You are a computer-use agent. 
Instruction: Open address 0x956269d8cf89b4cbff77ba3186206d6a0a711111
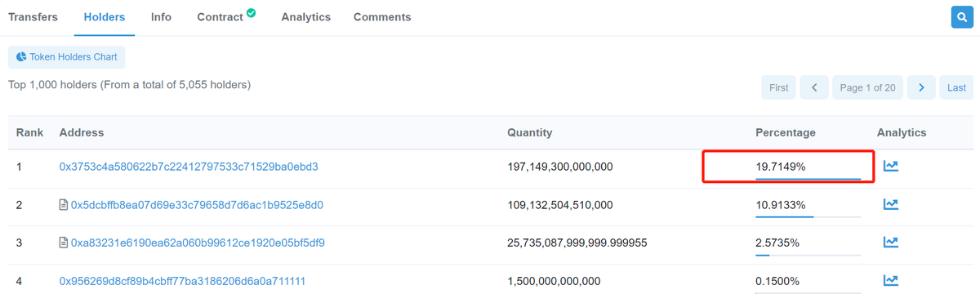pos(183,281)
